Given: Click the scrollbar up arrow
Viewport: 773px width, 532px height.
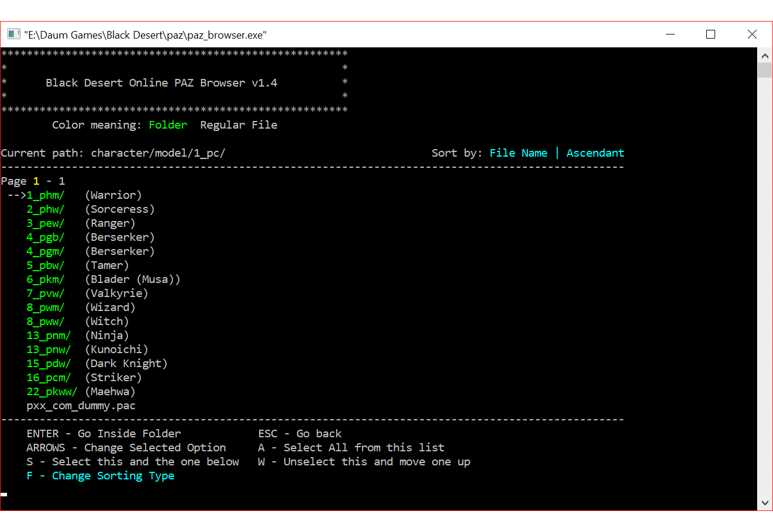Looking at the screenshot, I should (765, 56).
